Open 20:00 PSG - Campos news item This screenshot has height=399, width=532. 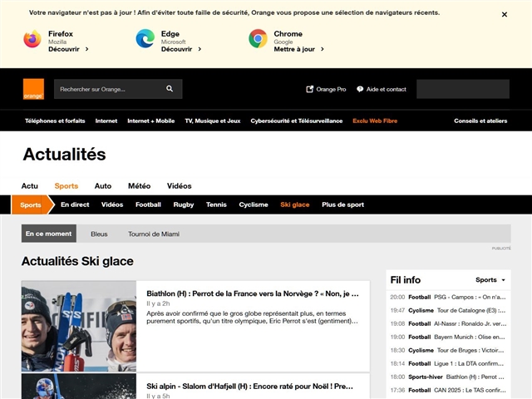(x=448, y=298)
